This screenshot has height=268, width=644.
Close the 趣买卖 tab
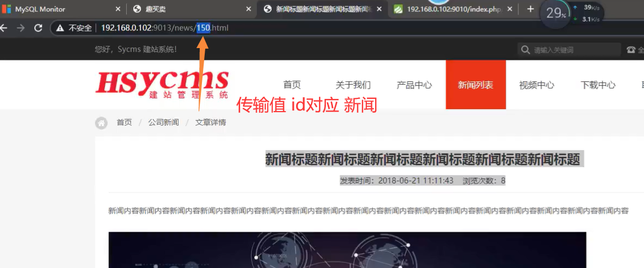coord(248,9)
